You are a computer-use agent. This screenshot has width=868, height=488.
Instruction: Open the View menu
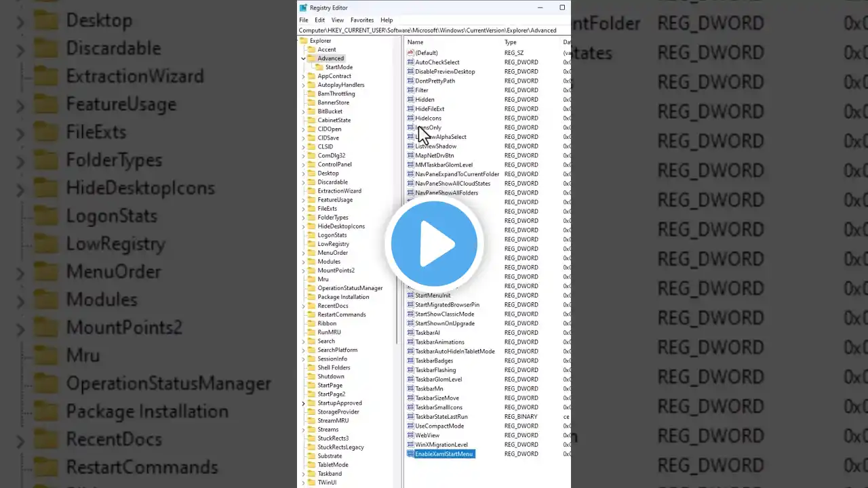click(x=337, y=20)
